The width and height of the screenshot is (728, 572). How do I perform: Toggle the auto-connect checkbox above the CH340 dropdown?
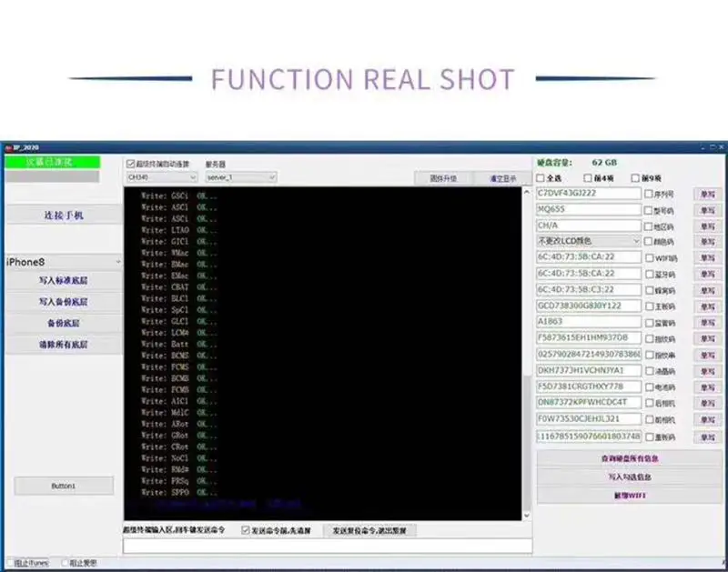click(130, 164)
